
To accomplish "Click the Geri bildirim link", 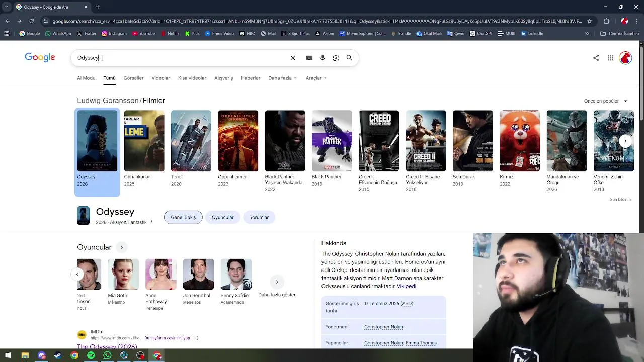I will click(620, 199).
